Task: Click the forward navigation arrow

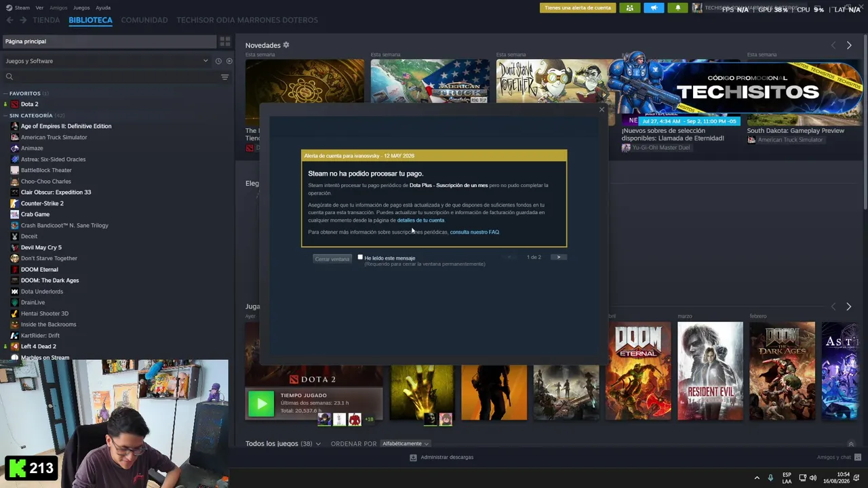Action: coord(23,20)
